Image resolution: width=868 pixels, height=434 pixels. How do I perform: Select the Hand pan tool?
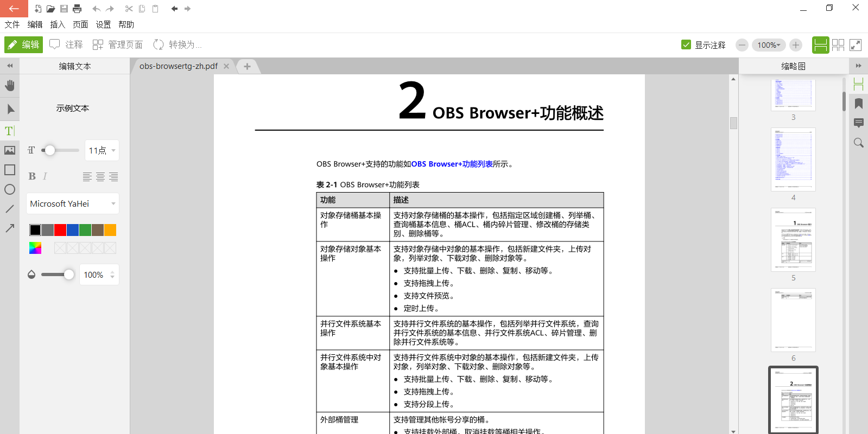click(x=10, y=86)
